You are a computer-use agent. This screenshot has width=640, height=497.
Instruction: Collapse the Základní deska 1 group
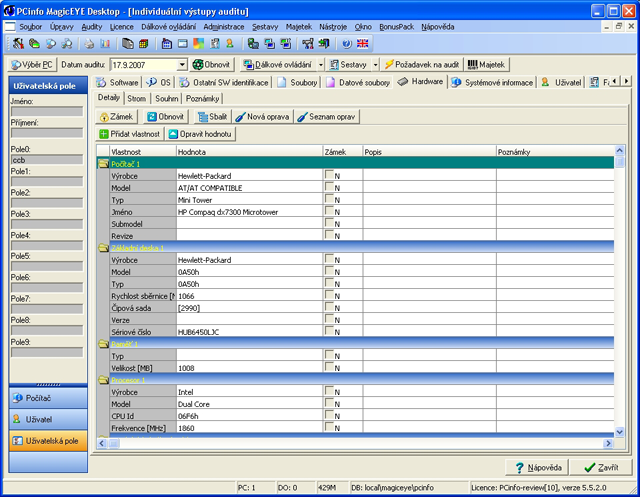click(103, 248)
